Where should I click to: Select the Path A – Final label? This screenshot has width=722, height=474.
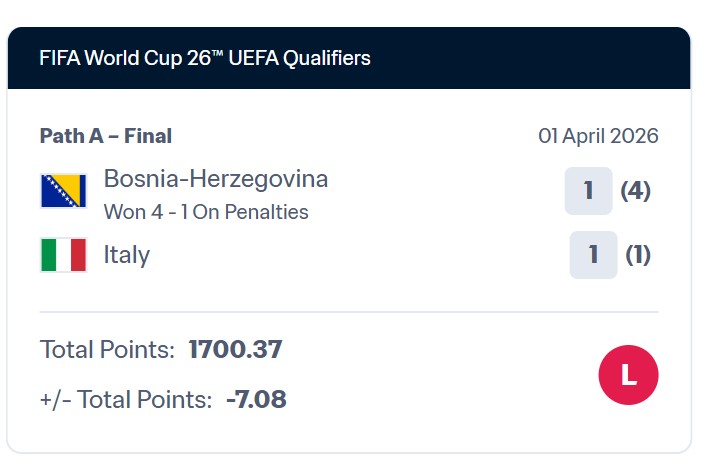tap(106, 136)
